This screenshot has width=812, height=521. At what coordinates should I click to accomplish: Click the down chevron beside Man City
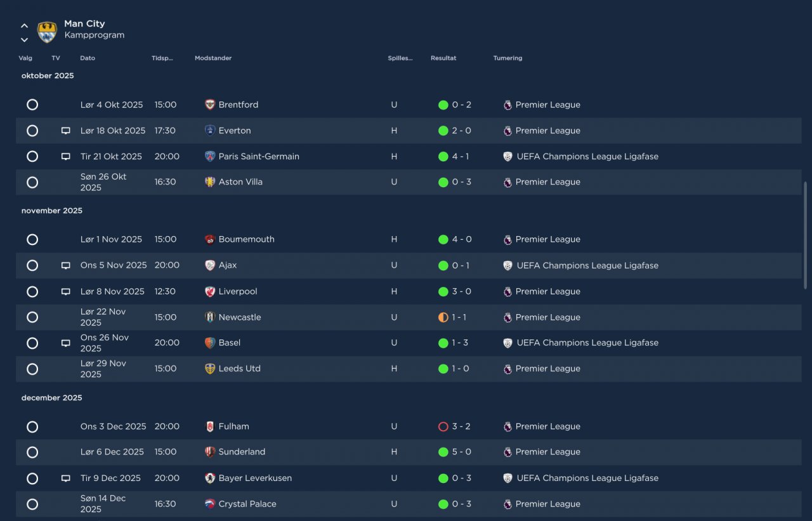[24, 40]
